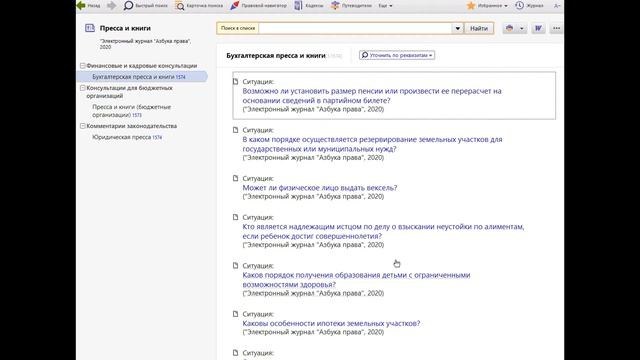
Task: Click the Финансовые и кадровые консультации label
Action: [142, 66]
